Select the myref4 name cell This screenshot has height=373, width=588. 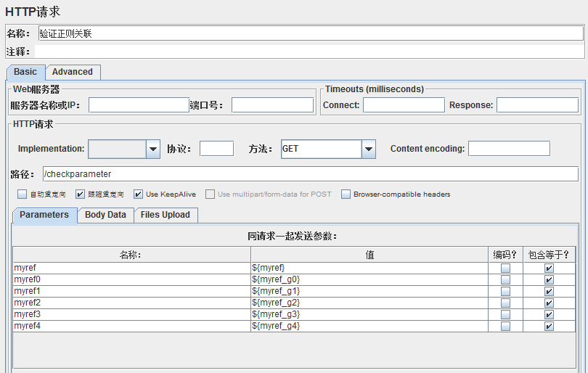[x=131, y=326]
